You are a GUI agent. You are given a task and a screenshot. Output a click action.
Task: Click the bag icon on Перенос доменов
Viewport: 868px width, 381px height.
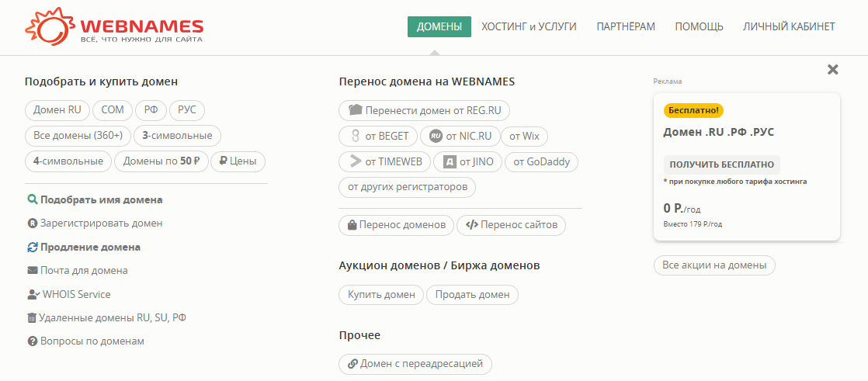coord(352,225)
